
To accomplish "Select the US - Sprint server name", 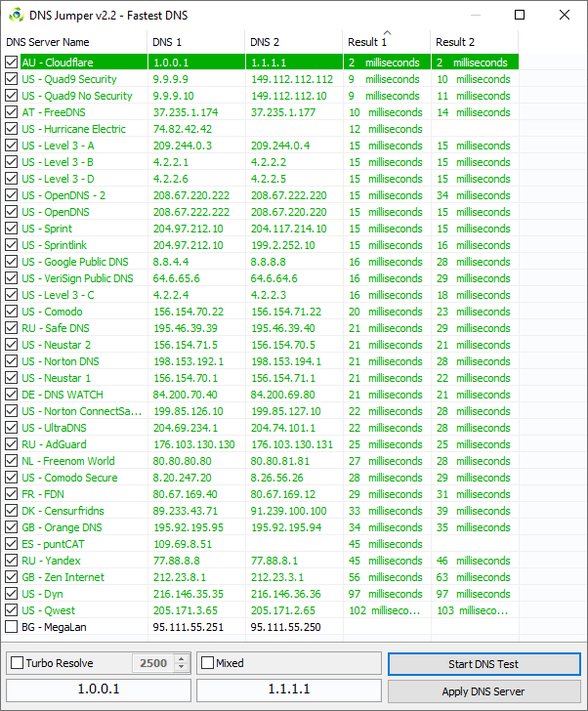I will [x=47, y=229].
